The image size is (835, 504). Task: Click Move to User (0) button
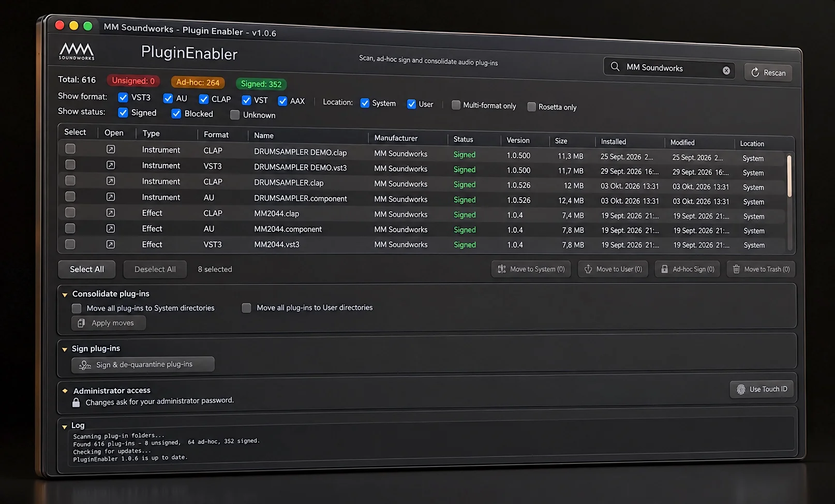(613, 269)
